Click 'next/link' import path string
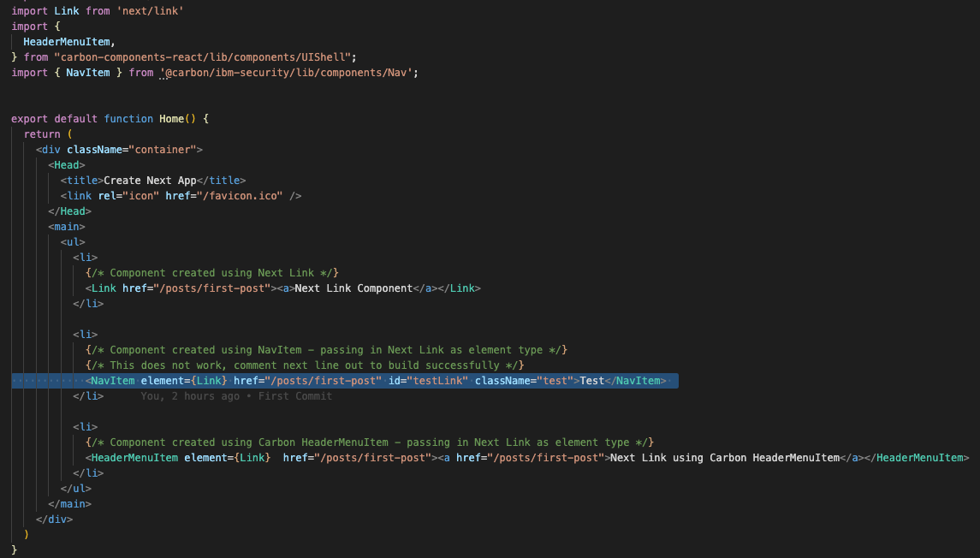This screenshot has width=980, height=558. pos(150,10)
